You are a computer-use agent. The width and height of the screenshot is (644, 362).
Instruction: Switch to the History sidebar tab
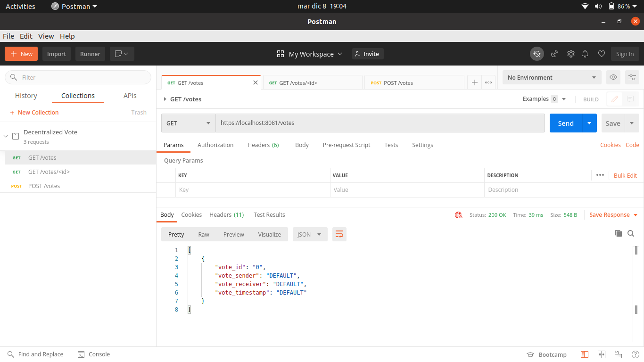click(x=26, y=96)
